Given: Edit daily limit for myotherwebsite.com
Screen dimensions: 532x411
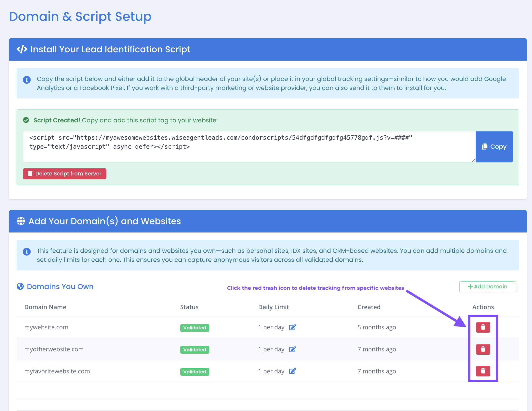Looking at the screenshot, I should (x=292, y=349).
